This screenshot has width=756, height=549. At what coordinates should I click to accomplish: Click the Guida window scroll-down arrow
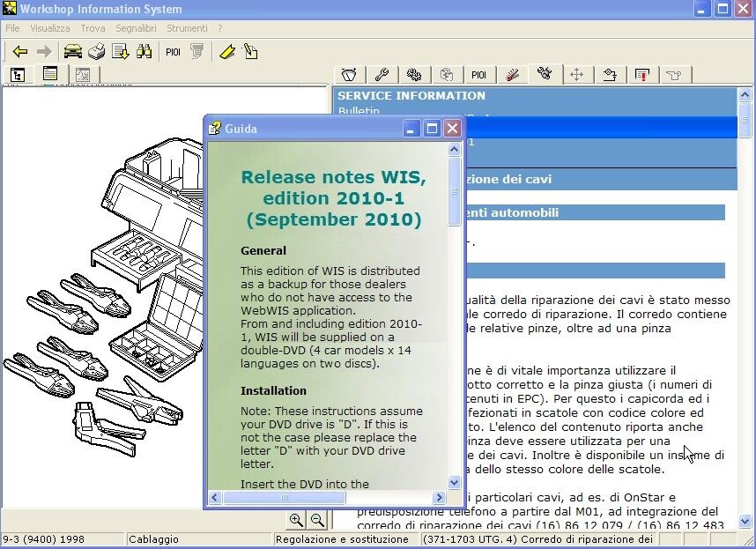454,482
